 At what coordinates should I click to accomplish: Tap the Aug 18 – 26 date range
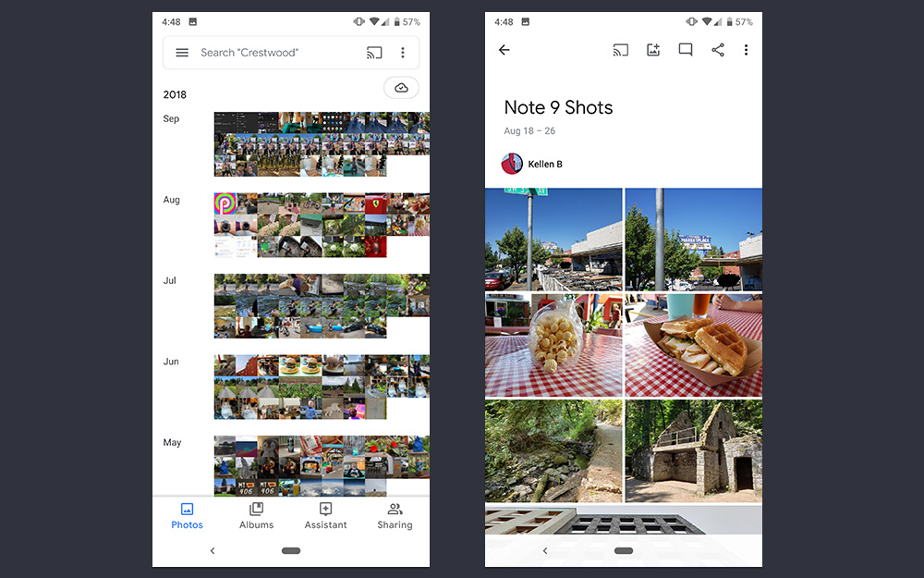[529, 131]
